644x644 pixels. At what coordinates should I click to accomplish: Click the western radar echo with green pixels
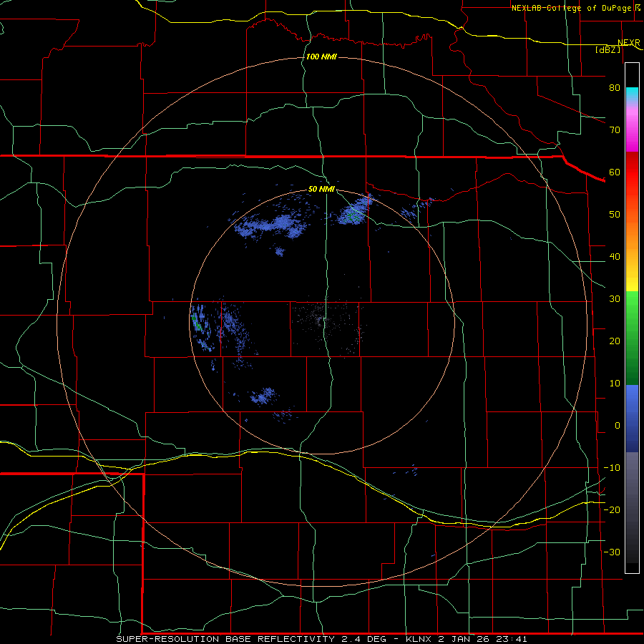[201, 326]
